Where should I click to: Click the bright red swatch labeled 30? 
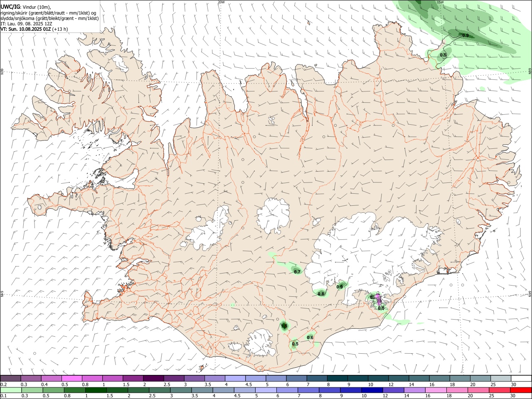click(x=521, y=390)
